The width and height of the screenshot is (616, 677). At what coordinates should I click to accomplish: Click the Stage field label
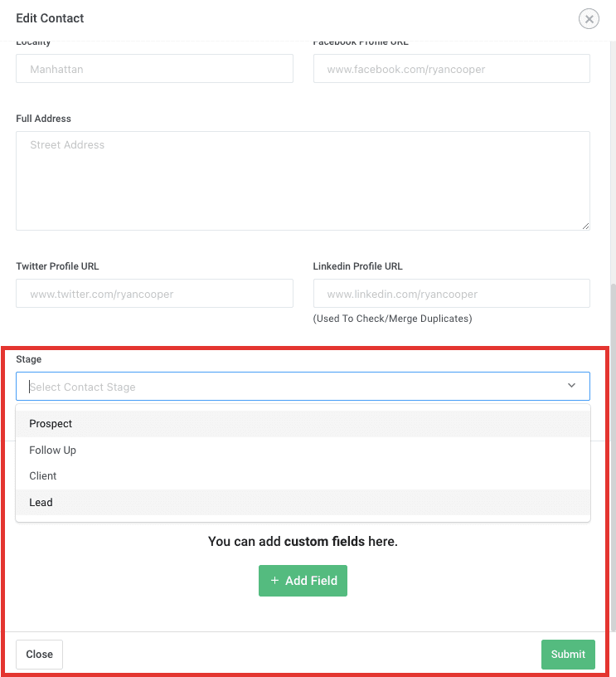(x=28, y=358)
